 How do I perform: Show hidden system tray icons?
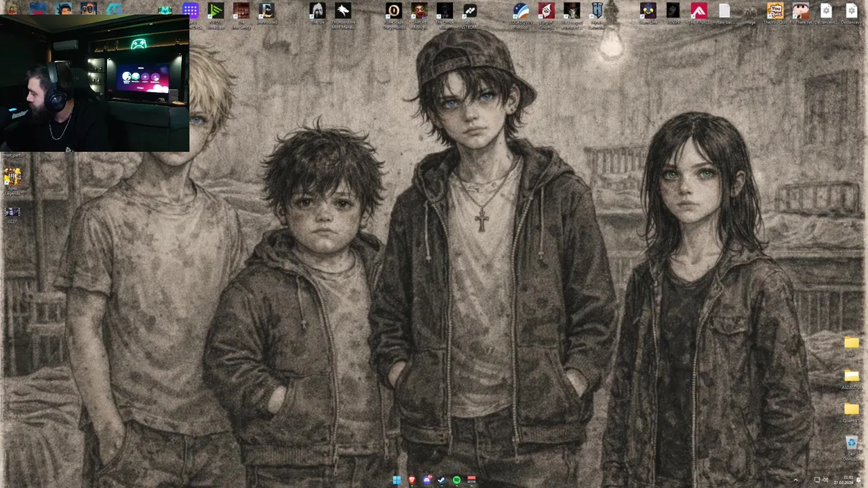(795, 481)
